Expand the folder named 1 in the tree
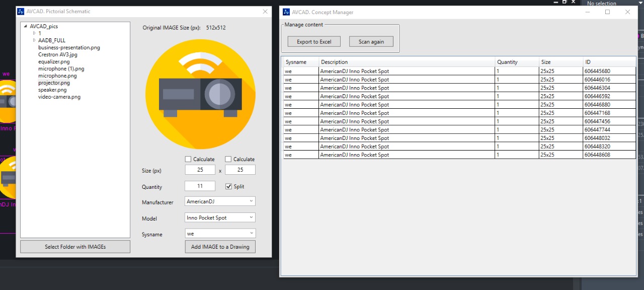Screen dimensions: 644x290 [34, 33]
